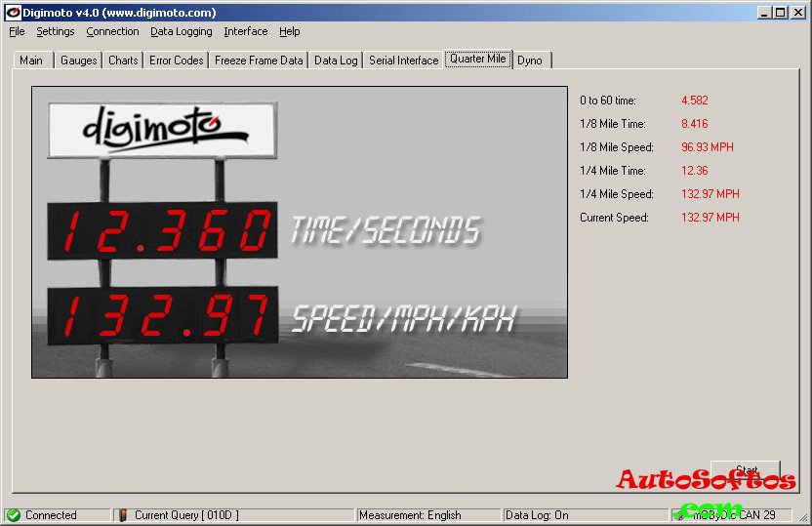Switch to the Gauges tab
The height and width of the screenshot is (526, 812).
79,61
